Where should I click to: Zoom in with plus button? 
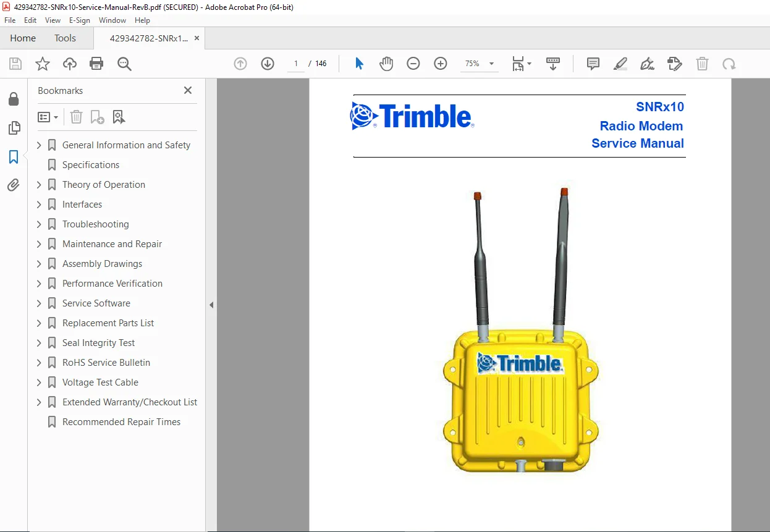(441, 64)
